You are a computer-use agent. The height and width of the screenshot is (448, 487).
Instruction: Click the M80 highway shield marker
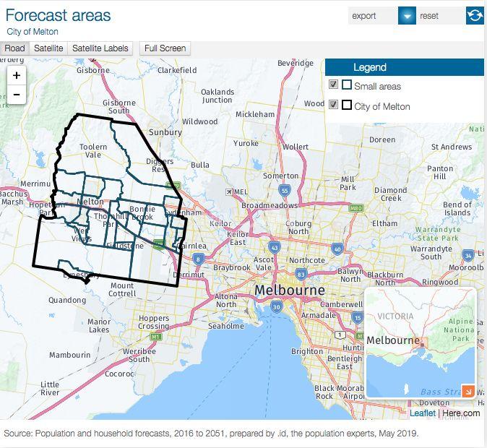[355, 208]
